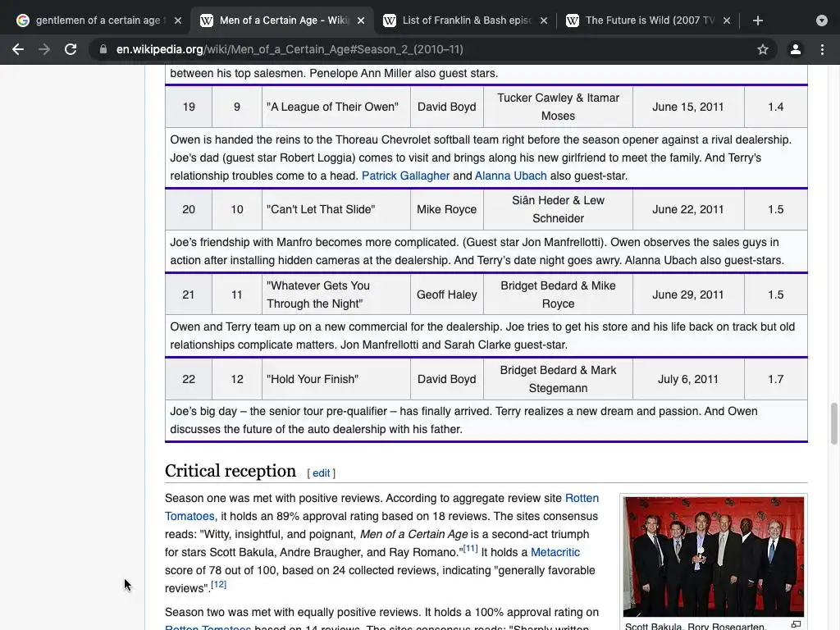
Task: Close the 'Men of a Certain Age' tab
Action: [361, 21]
